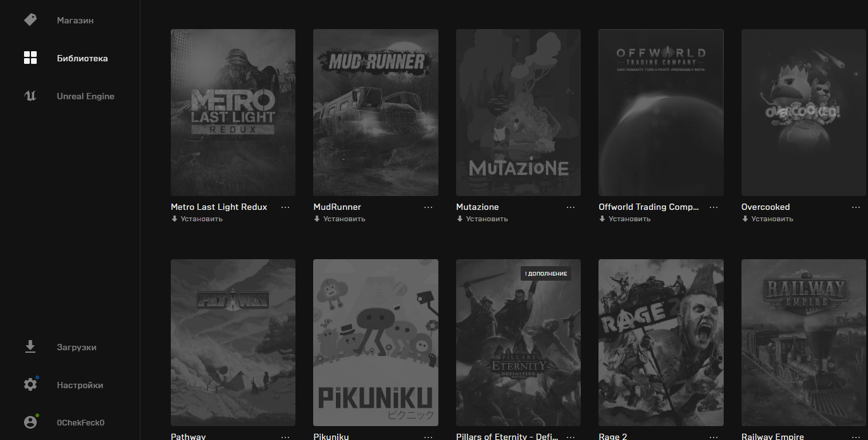
Task: Open the Rage 2 game tile
Action: click(x=660, y=342)
